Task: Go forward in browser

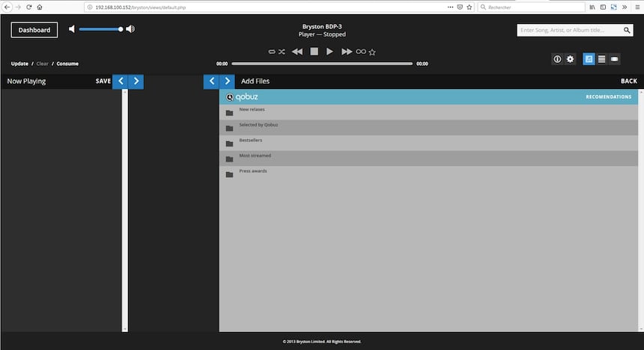Action: coord(18,7)
